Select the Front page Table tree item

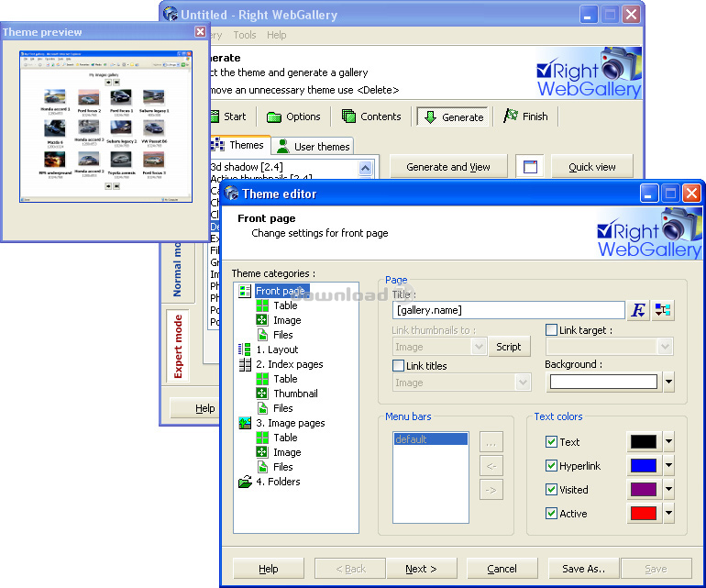(285, 305)
